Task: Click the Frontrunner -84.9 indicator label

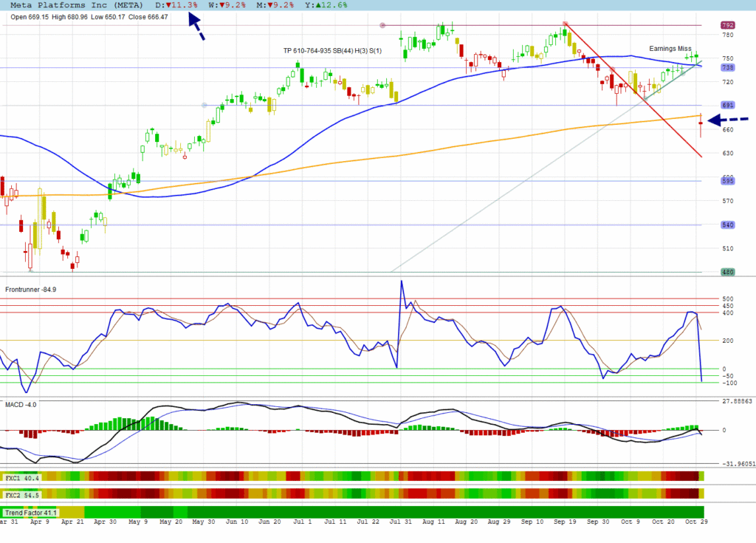Action: click(31, 289)
